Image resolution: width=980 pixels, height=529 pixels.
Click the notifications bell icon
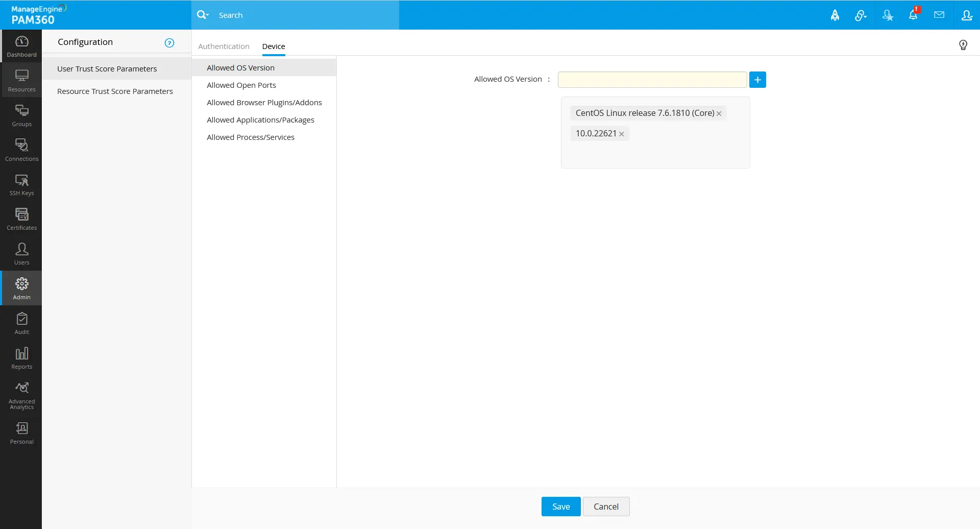point(913,15)
